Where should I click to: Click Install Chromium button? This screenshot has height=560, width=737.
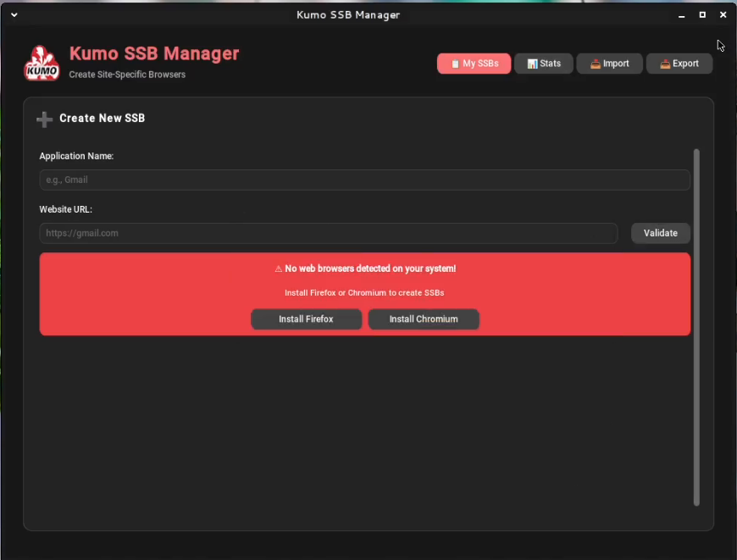click(424, 319)
